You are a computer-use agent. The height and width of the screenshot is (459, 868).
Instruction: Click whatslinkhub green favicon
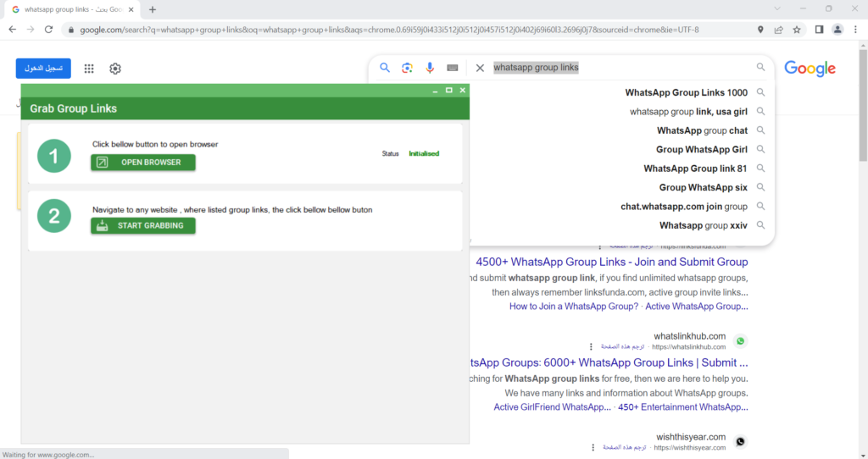pyautogui.click(x=741, y=341)
